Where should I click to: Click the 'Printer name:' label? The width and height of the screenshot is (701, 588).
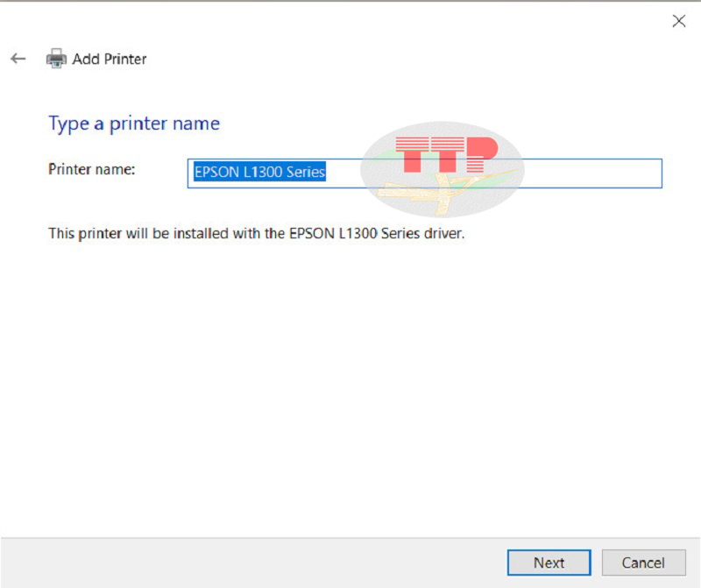coord(92,169)
